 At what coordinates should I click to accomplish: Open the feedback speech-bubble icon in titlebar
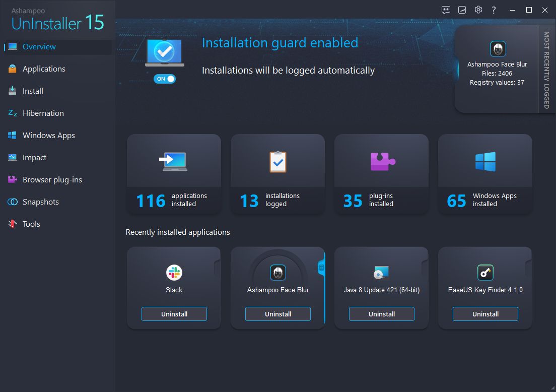point(446,9)
